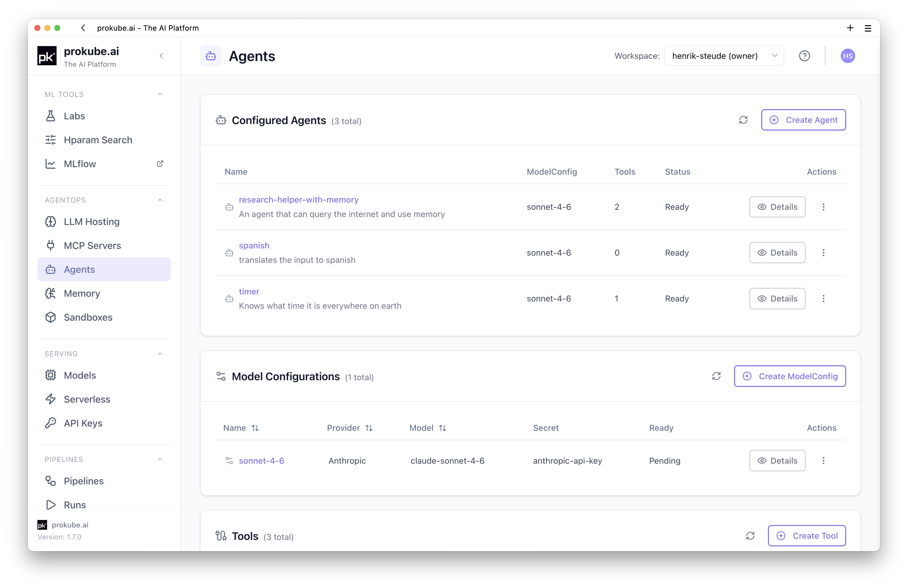View Details for research-helper-with-memory agent
The image size is (908, 588).
(777, 207)
